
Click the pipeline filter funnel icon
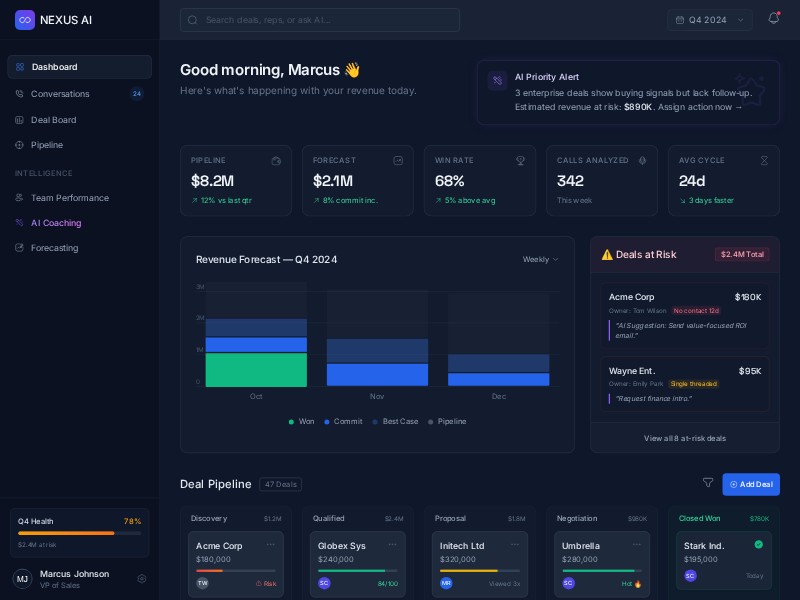708,483
